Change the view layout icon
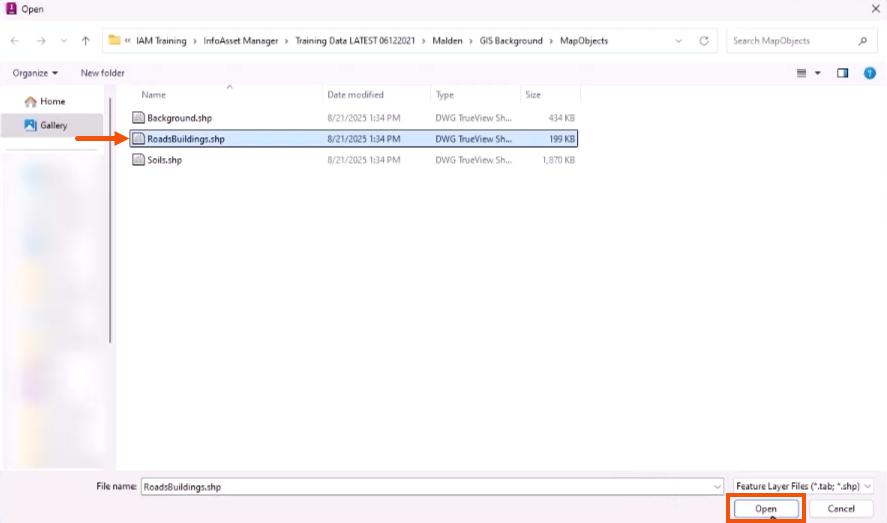The height and width of the screenshot is (523, 887). point(802,73)
